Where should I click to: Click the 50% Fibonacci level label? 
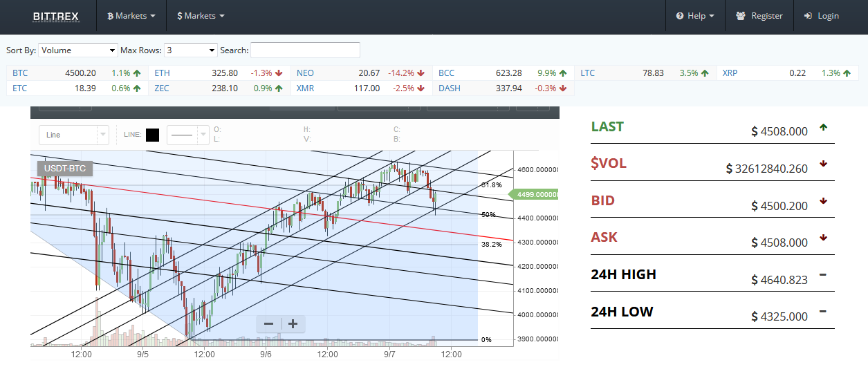pyautogui.click(x=488, y=215)
